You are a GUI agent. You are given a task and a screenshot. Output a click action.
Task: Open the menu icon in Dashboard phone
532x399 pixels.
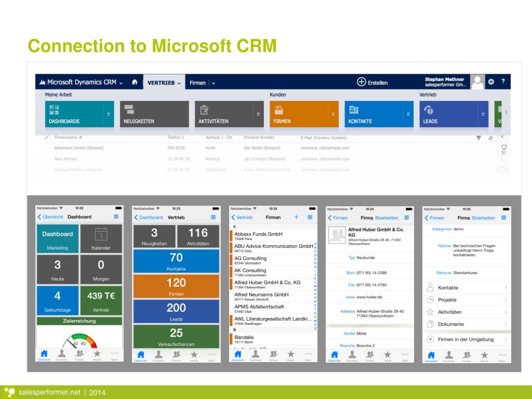(x=116, y=217)
